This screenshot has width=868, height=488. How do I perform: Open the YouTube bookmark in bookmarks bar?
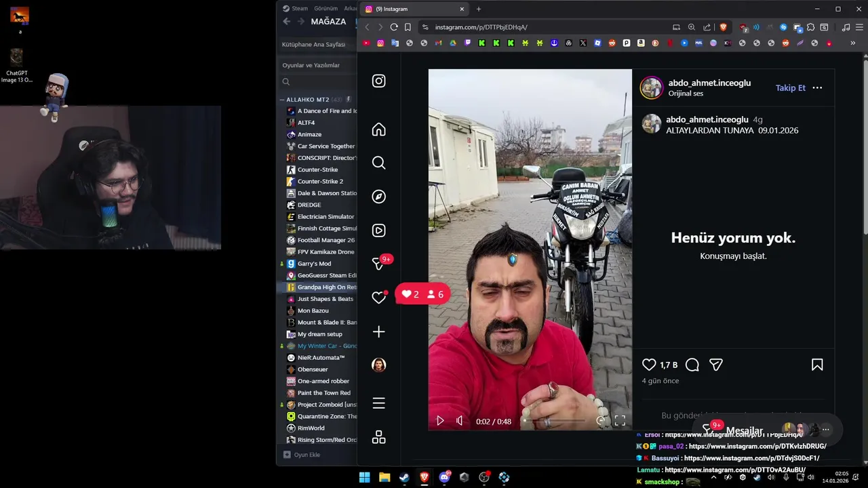(x=366, y=43)
